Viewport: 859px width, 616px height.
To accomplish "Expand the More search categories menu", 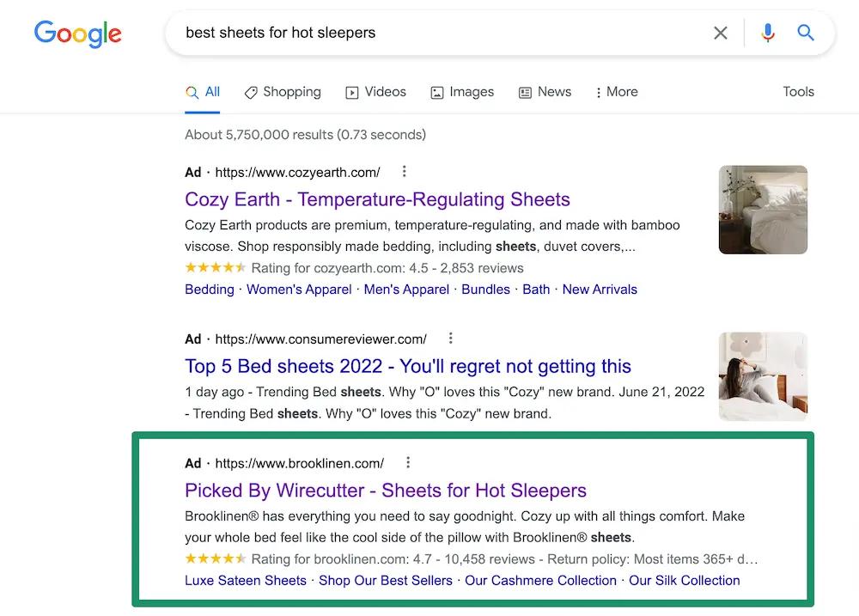I will (x=616, y=92).
